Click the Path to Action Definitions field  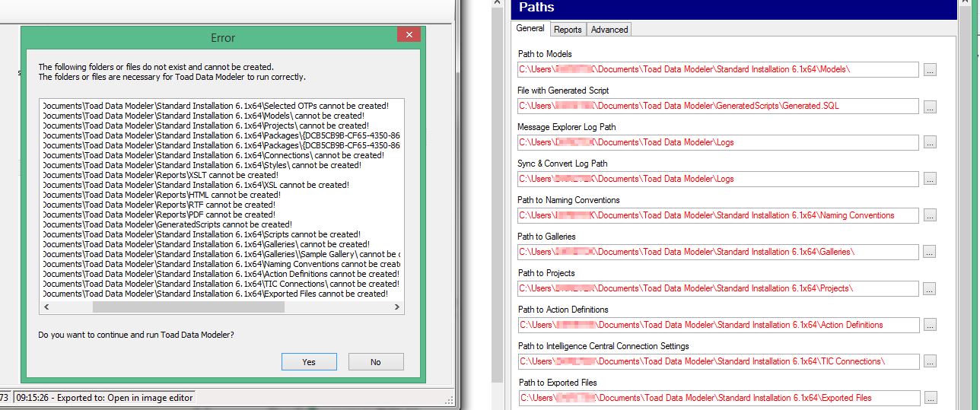[717, 325]
